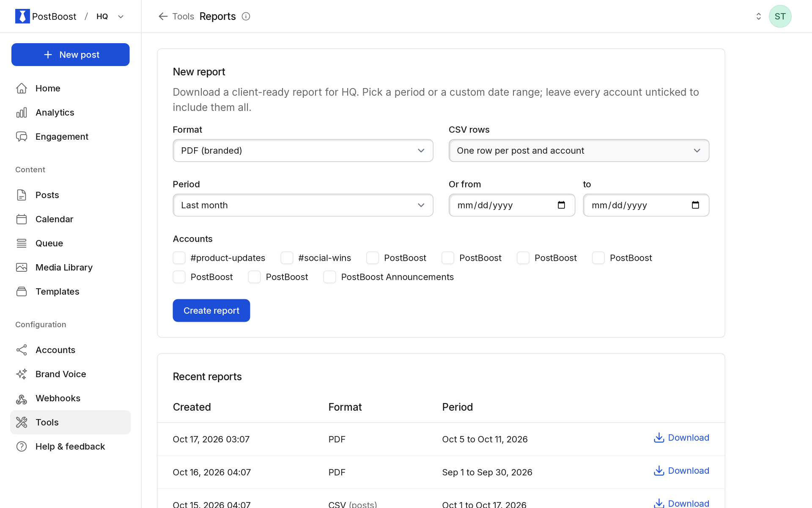Click the Queue list icon
812x508 pixels.
[x=22, y=243]
